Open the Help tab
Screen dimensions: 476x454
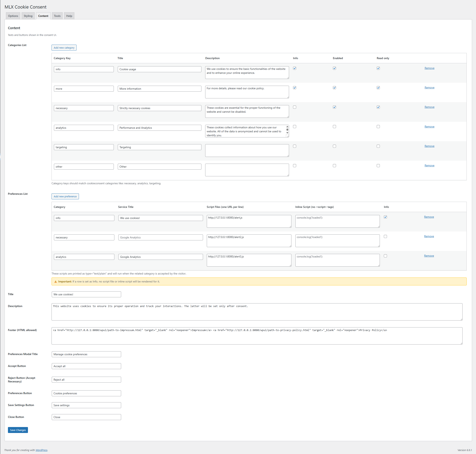pos(69,16)
